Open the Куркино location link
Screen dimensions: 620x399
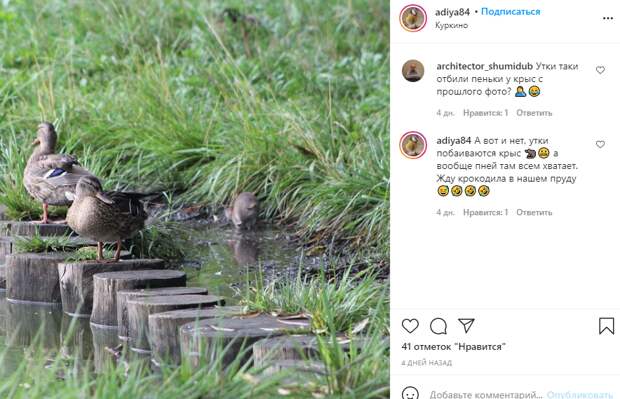[x=451, y=25]
